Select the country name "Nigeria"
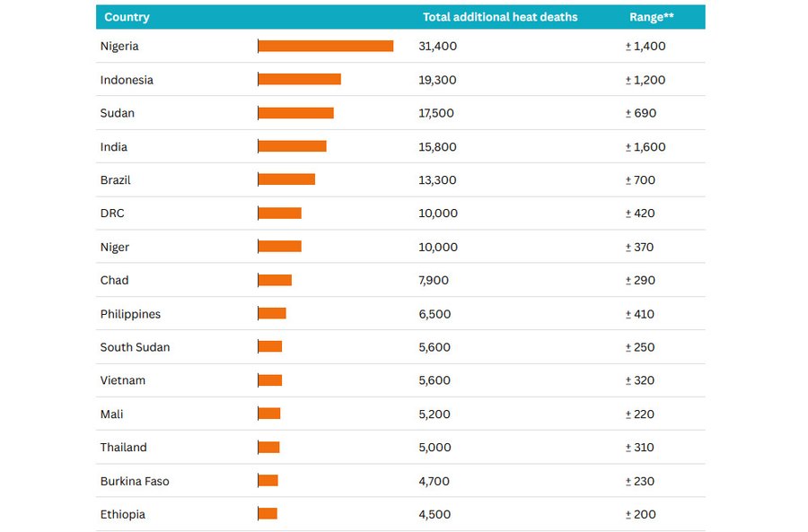The image size is (808, 532). [119, 47]
